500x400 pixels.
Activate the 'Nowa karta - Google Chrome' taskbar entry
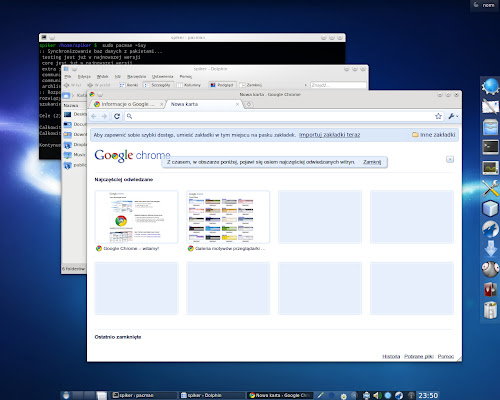coord(280,395)
